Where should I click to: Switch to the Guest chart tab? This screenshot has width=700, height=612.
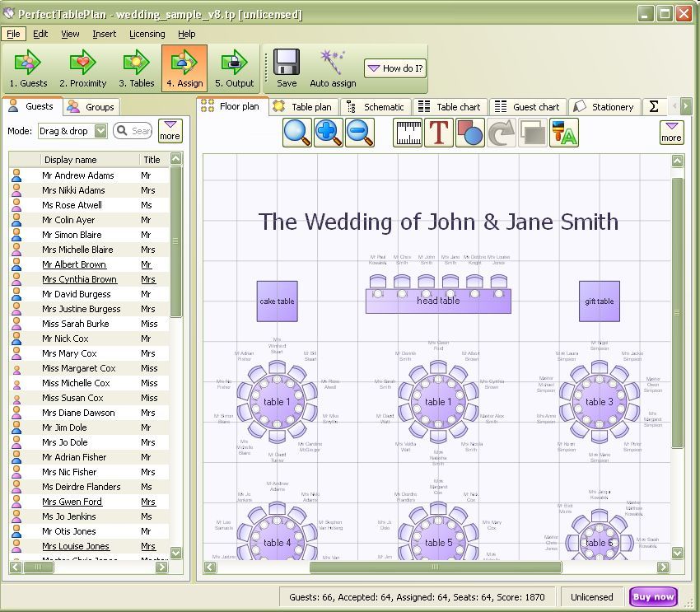point(528,107)
